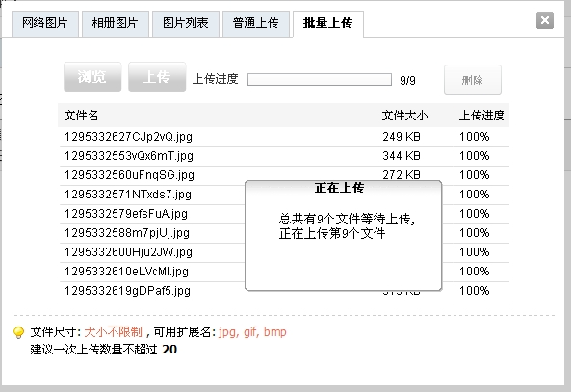
Task: Switch to the 相册图片 tab
Action: tap(116, 24)
